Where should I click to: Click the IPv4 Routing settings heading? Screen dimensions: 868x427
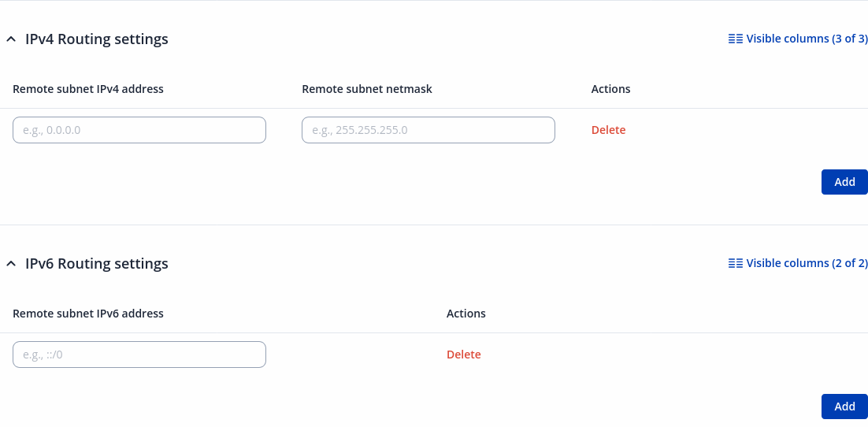click(x=97, y=39)
